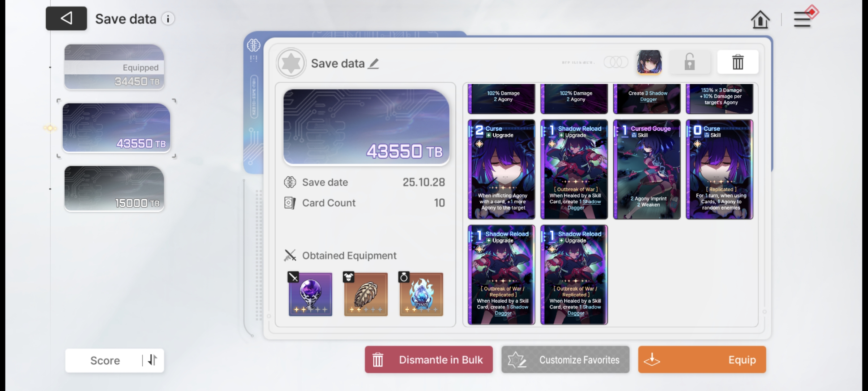Viewport: 868px width, 391px height.
Task: Select the 15000 TB save entry
Action: point(114,189)
